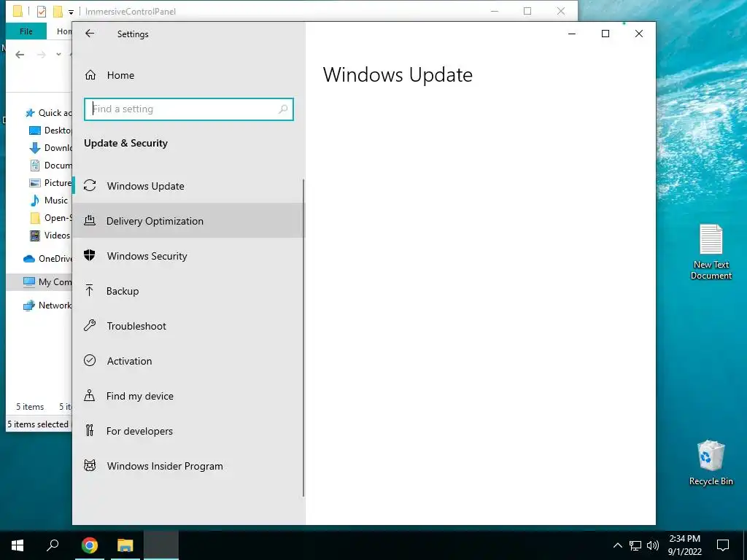This screenshot has width=747, height=560.
Task: Open Windows Security section
Action: pyautogui.click(x=189, y=256)
